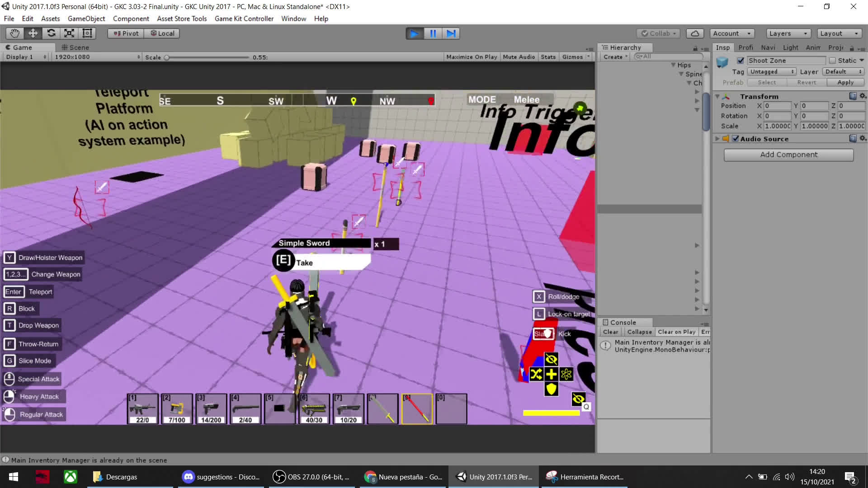This screenshot has width=868, height=488.
Task: Open the Cloud services icon
Action: [x=695, y=33]
